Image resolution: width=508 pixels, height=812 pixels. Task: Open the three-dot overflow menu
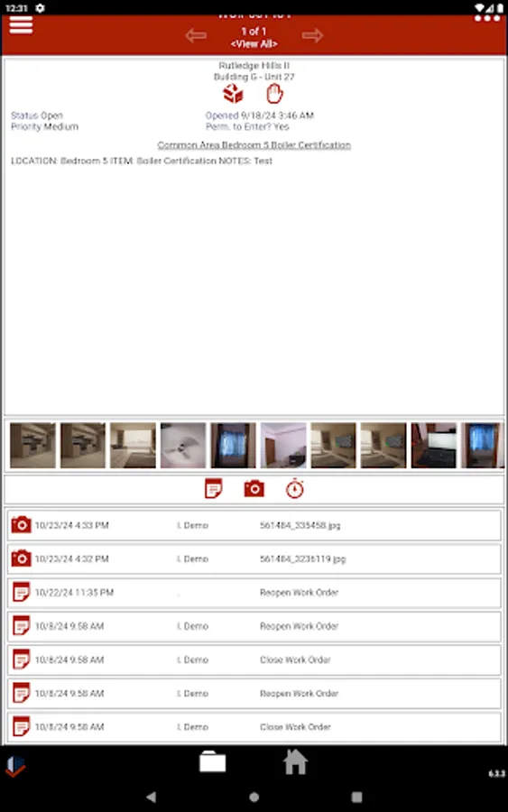pyautogui.click(x=486, y=18)
